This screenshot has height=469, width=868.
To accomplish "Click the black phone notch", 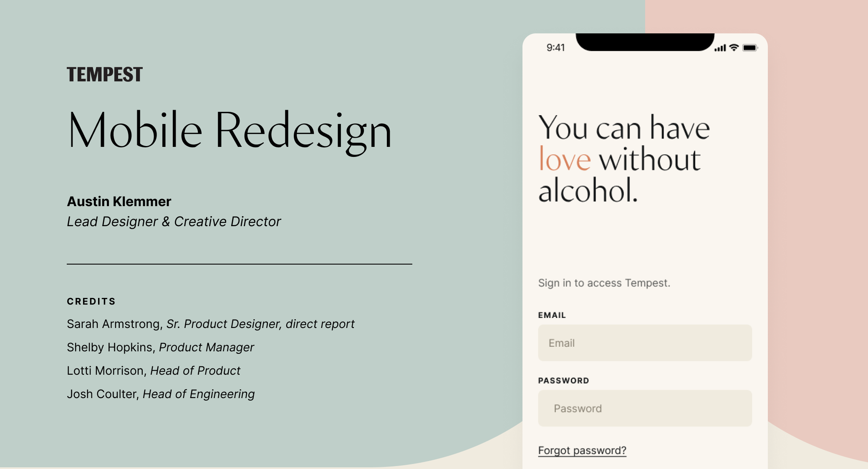I will pos(645,42).
